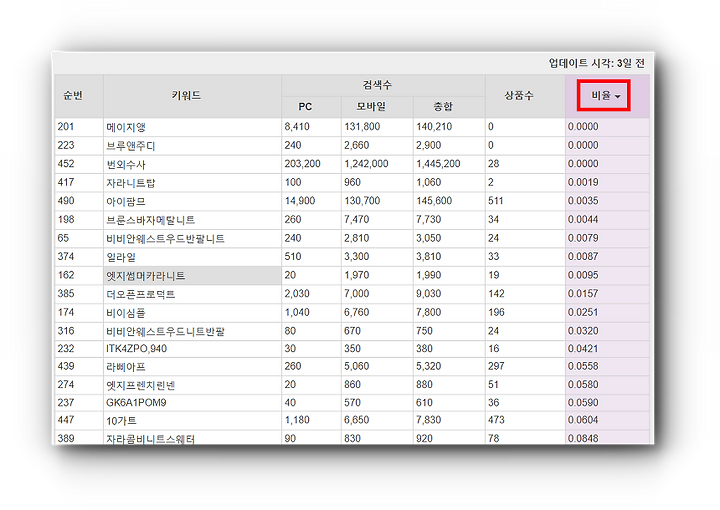Viewport: 720px width, 510px height.
Task: Select the keyword 브룬스바자메탈니트
Action: [x=151, y=220]
